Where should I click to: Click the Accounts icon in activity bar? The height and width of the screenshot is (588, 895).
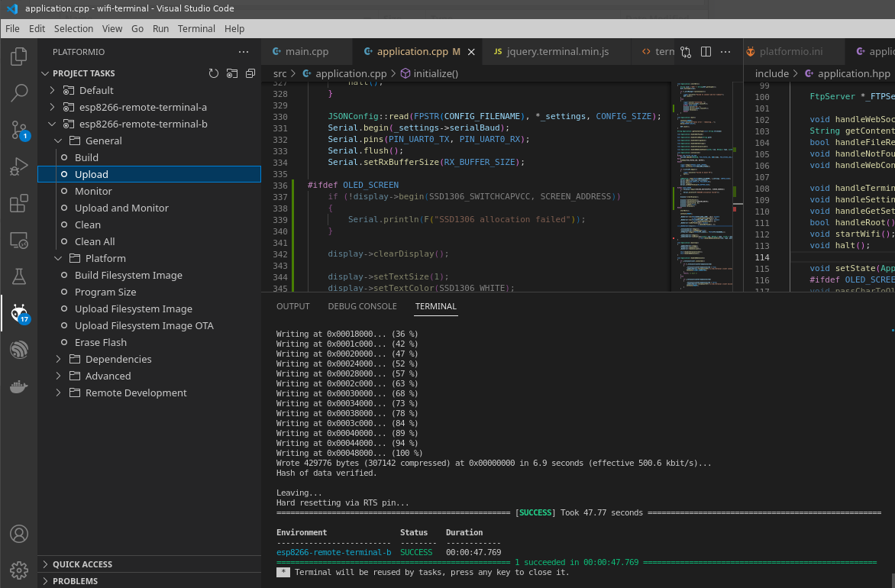[x=19, y=534]
